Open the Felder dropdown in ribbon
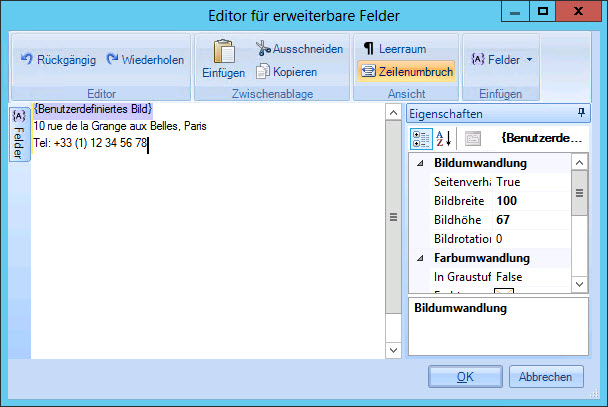The width and height of the screenshot is (608, 407). pos(501,59)
